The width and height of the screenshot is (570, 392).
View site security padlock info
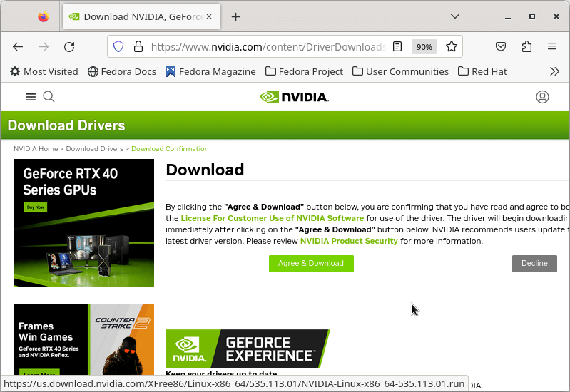(138, 46)
